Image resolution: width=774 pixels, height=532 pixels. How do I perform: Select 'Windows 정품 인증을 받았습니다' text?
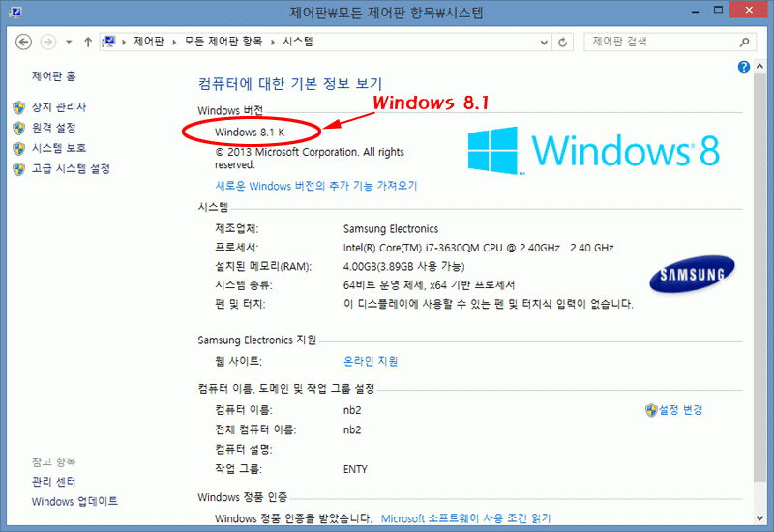(x=293, y=518)
